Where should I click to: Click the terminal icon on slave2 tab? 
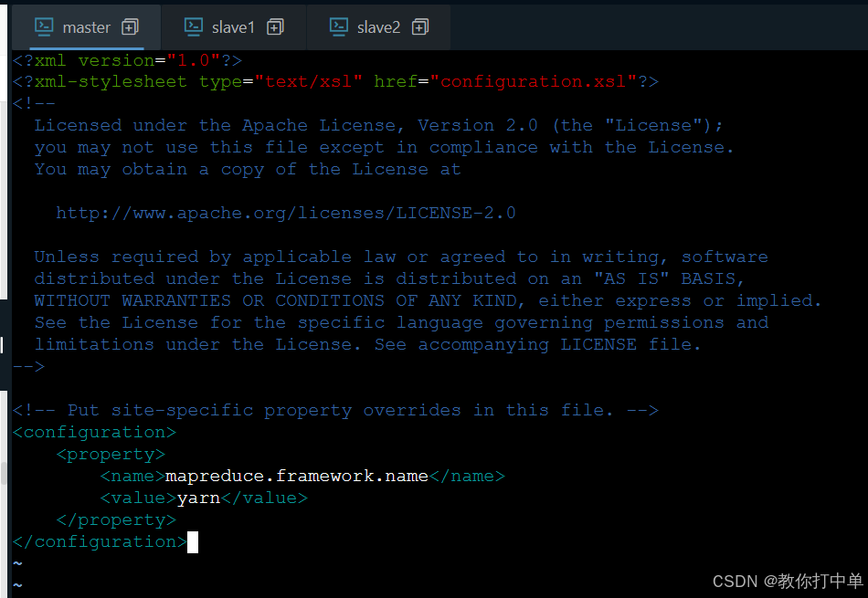point(338,27)
